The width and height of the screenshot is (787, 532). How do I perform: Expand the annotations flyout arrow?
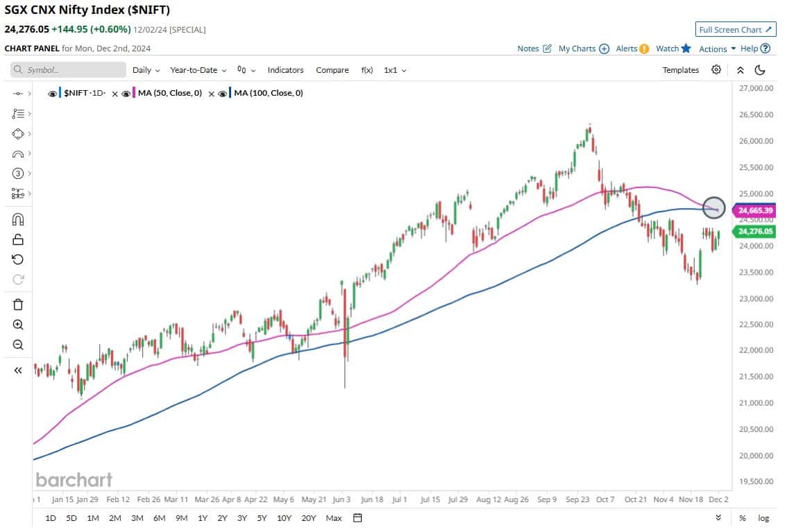click(x=30, y=114)
